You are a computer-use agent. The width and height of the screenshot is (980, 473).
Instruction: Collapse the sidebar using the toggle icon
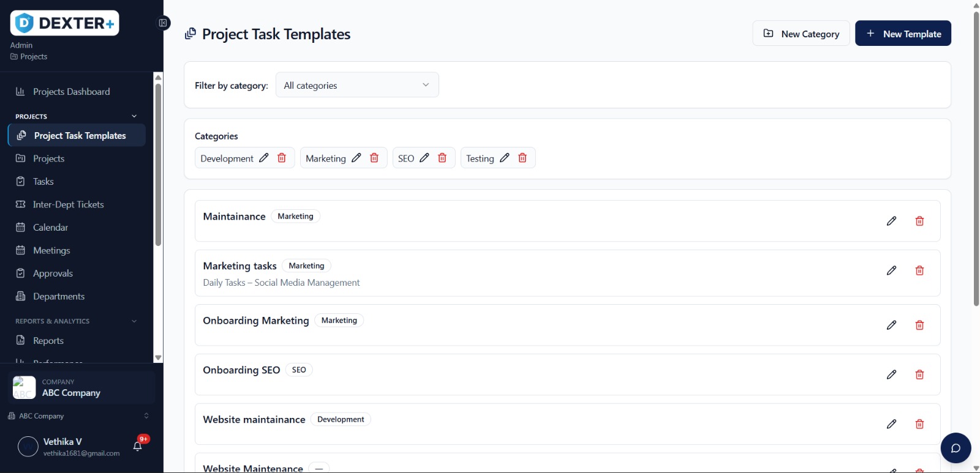pos(163,23)
